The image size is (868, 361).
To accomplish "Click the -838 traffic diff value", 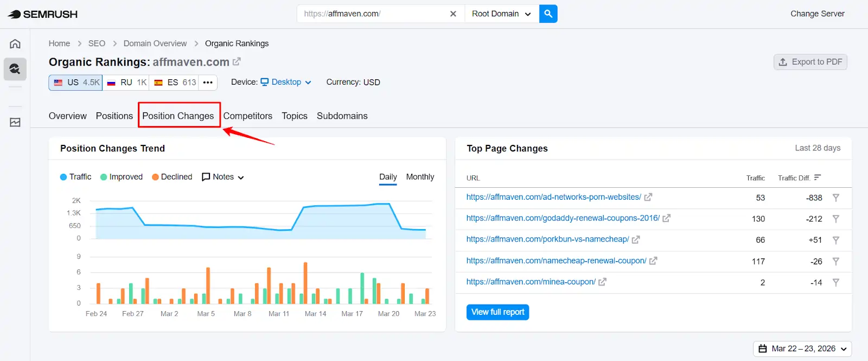I will point(814,198).
